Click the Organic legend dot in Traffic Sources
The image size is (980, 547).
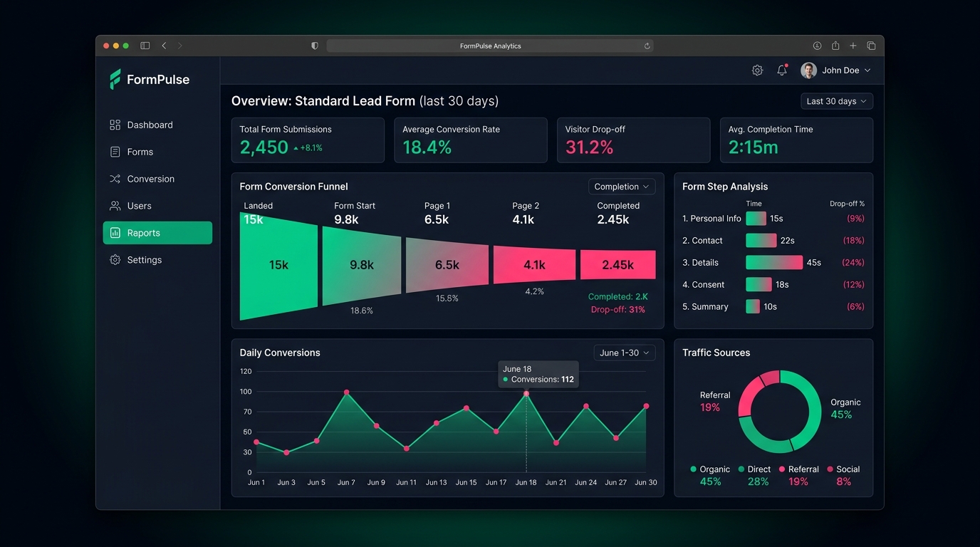pyautogui.click(x=693, y=469)
